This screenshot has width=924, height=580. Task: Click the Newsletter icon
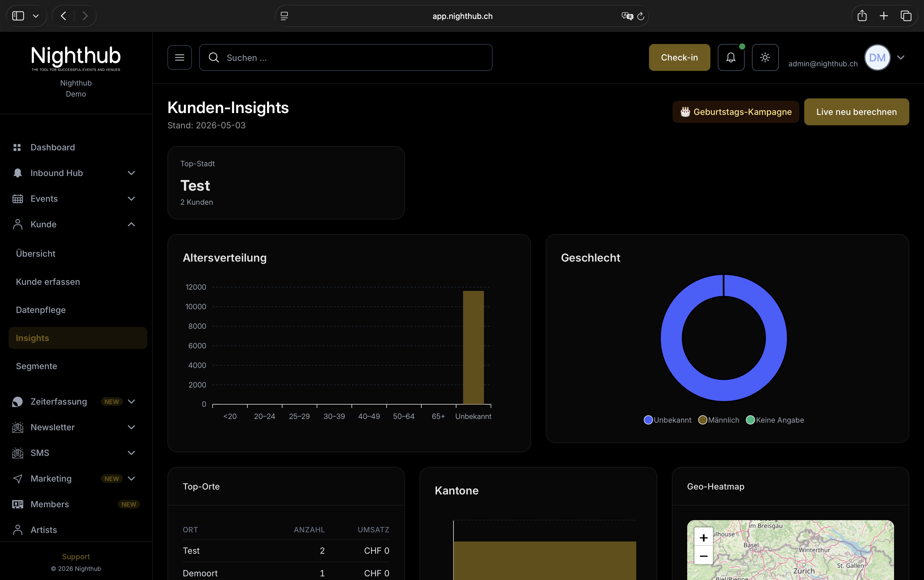[18, 427]
